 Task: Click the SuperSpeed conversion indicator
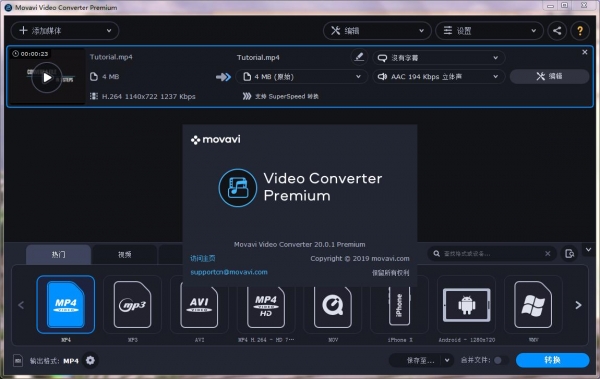pyautogui.click(x=280, y=96)
